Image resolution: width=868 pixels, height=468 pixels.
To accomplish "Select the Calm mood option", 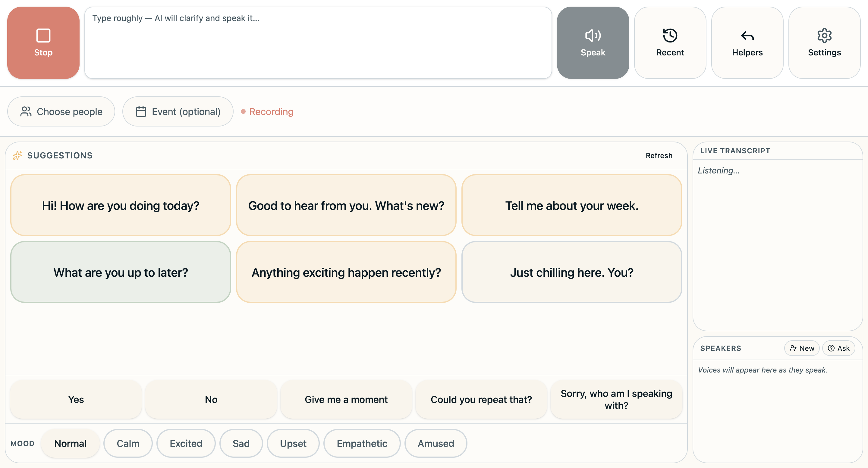I will 128,443.
